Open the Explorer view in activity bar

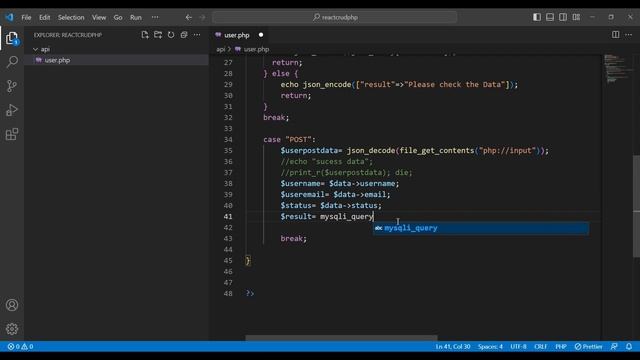(12, 38)
